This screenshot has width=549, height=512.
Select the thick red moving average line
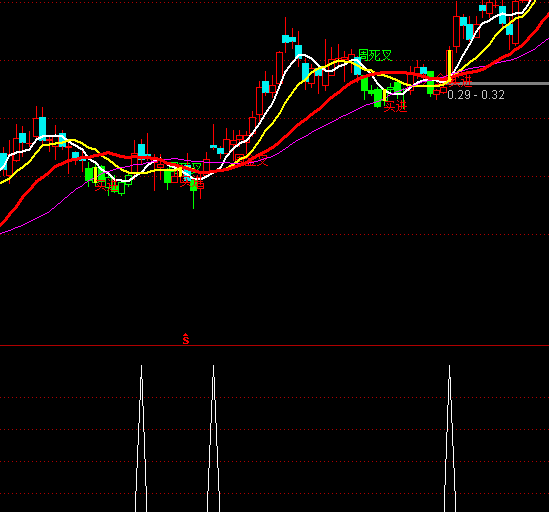tap(315, 112)
